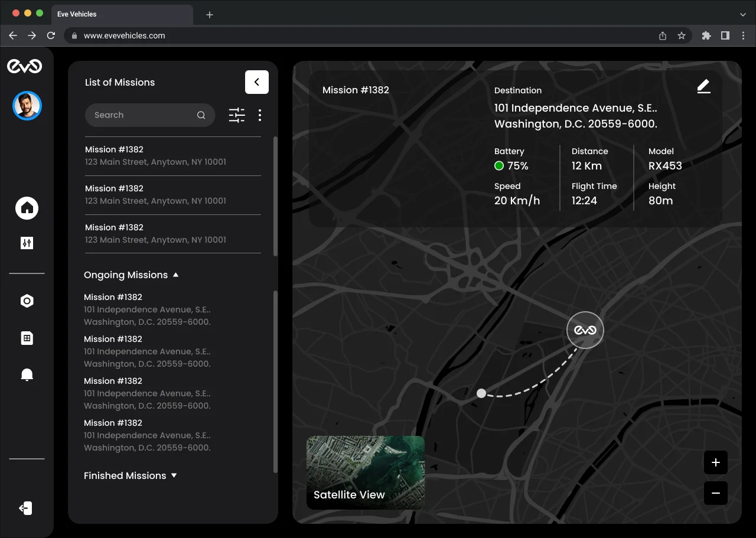Click the 20 Km/h speed value
This screenshot has height=538, width=756.
click(517, 201)
